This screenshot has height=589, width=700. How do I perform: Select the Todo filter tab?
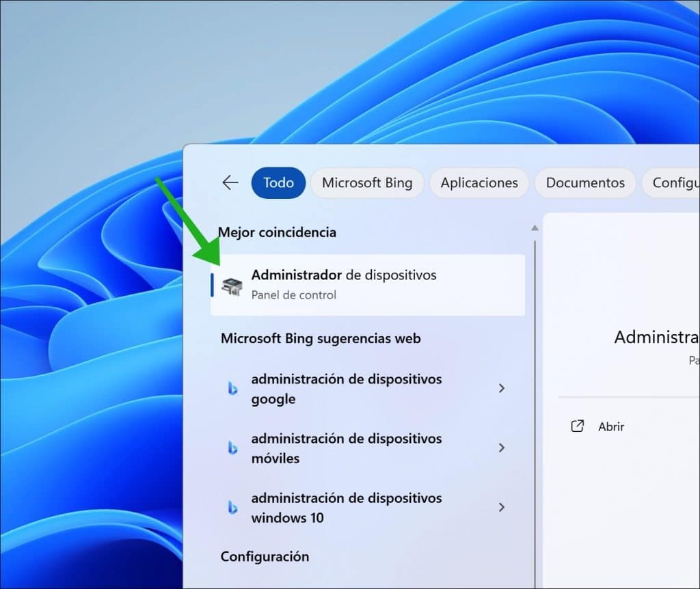[x=279, y=182]
